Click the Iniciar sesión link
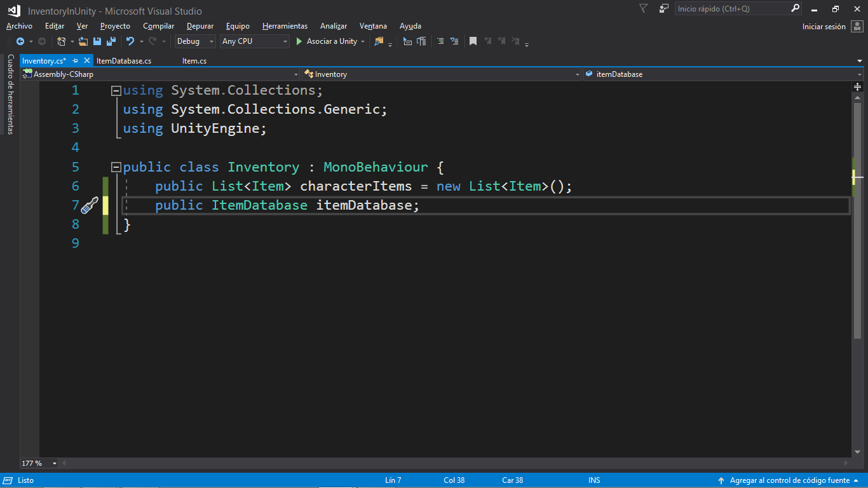The height and width of the screenshot is (488, 868). coord(824,27)
